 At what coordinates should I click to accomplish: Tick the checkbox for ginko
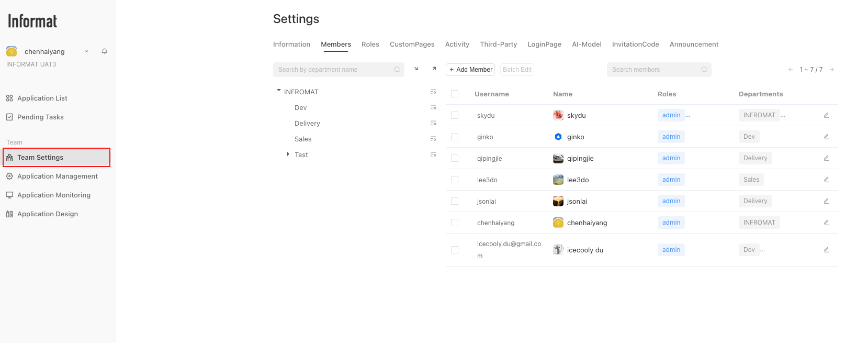coord(455,137)
